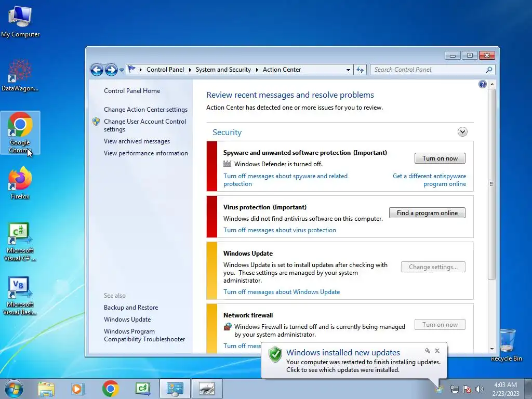Viewport: 532px width, 399px height.
Task: Turn on Windows Defender now
Action: pyautogui.click(x=440, y=158)
